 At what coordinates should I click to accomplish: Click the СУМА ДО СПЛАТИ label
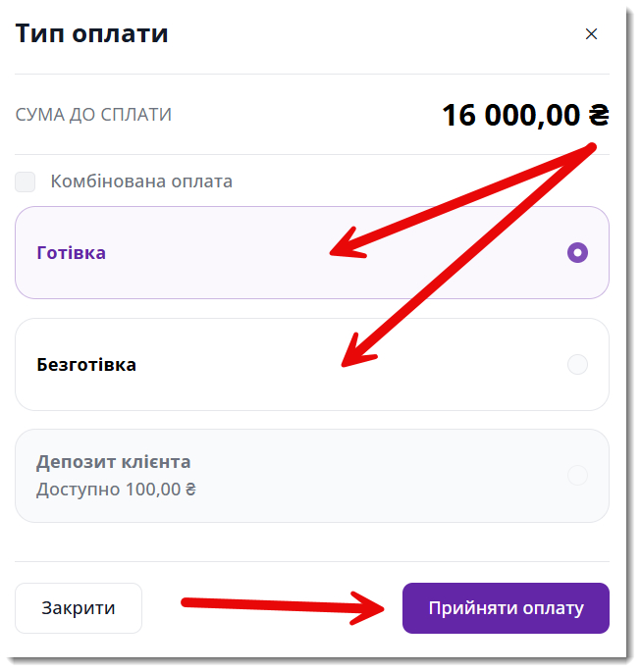pos(93,115)
